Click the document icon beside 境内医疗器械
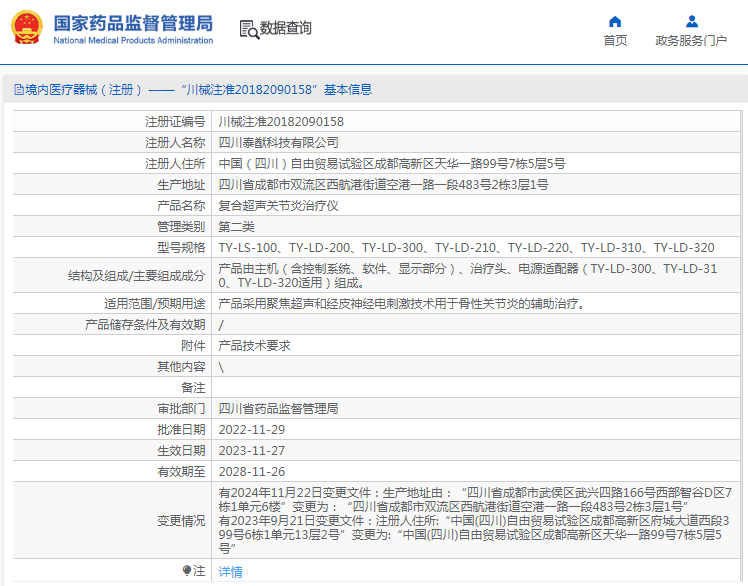748x586 pixels. click(x=19, y=90)
